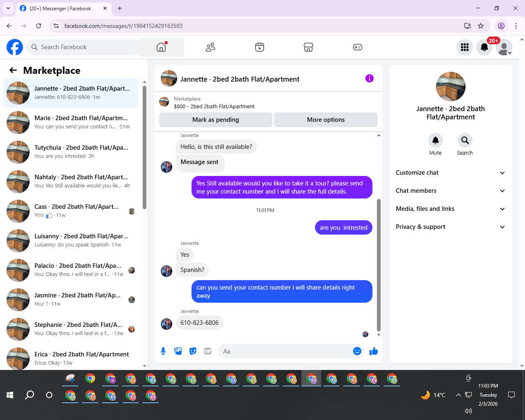Open Chrome's three-dot menu

click(x=516, y=26)
